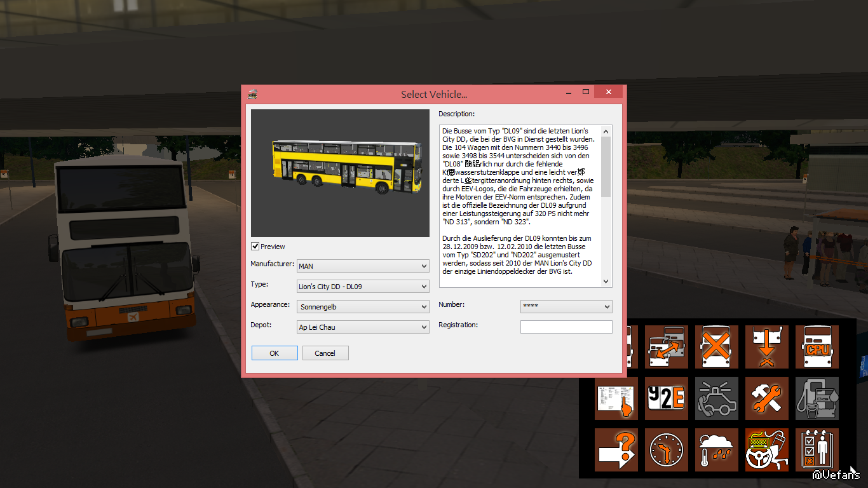Open the weather cloud and thermometer icon
This screenshot has width=868, height=488.
coord(717,449)
